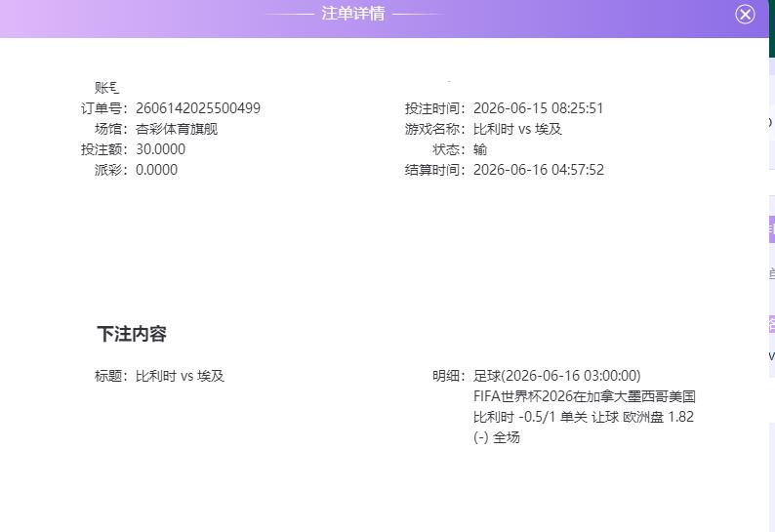
Task: Close the 注单详情 dialog with the X icon
Action: pyautogui.click(x=745, y=14)
